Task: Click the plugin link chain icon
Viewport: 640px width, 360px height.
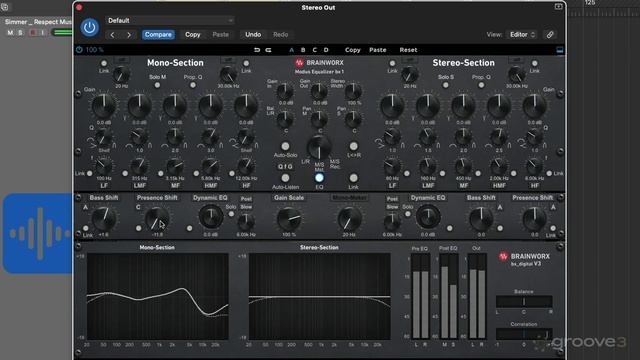Action: pyautogui.click(x=550, y=35)
